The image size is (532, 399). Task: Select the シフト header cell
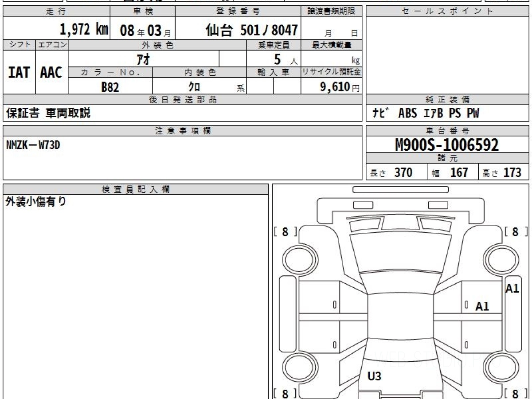pos(19,45)
